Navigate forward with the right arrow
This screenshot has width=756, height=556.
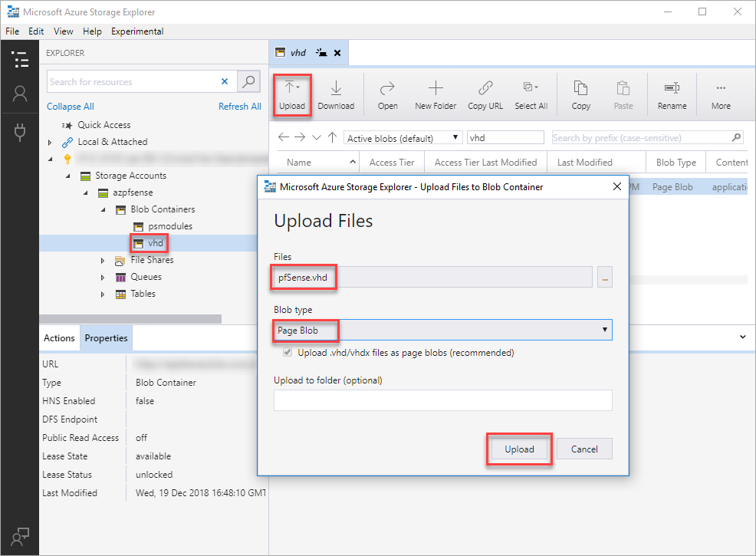point(300,137)
